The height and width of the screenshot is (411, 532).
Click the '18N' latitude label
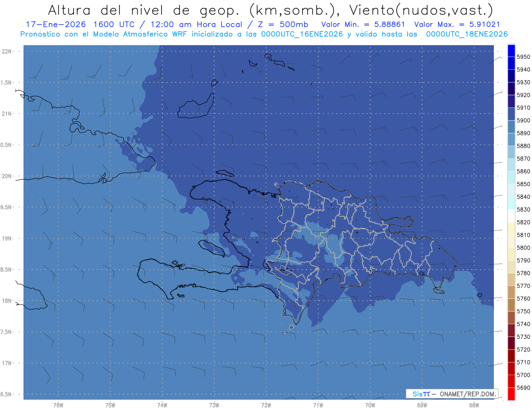point(7,301)
